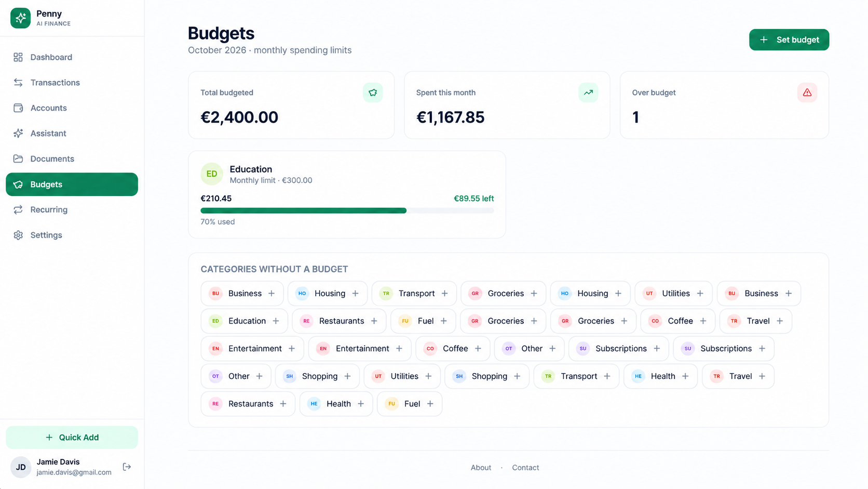Click the Quick Add button
This screenshot has height=489, width=868.
pos(72,438)
